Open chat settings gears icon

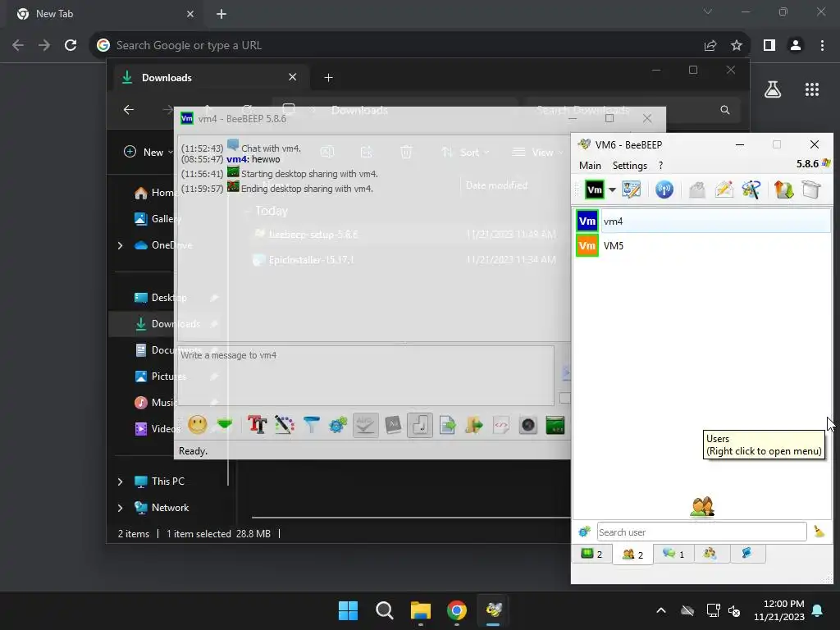point(338,426)
